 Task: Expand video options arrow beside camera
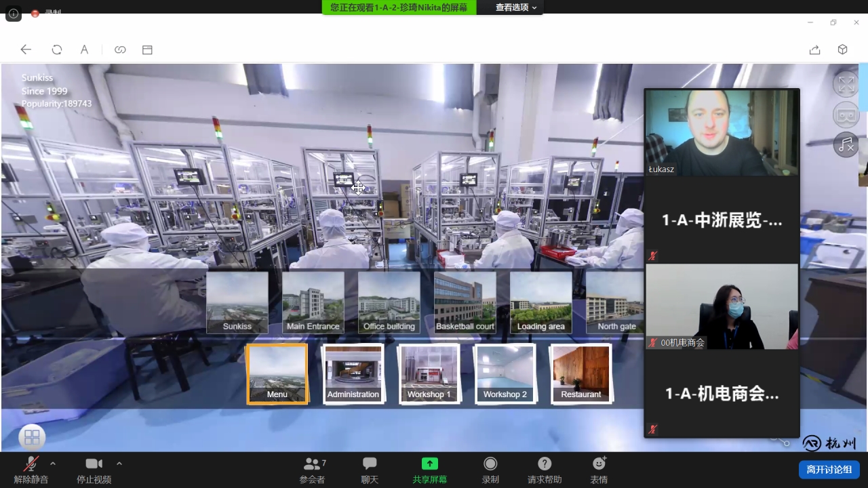(119, 464)
